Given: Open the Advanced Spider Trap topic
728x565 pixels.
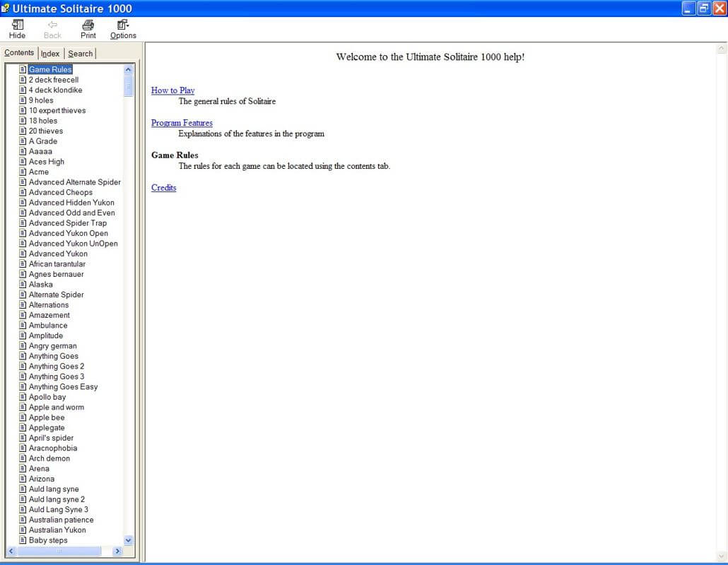Looking at the screenshot, I should click(68, 222).
